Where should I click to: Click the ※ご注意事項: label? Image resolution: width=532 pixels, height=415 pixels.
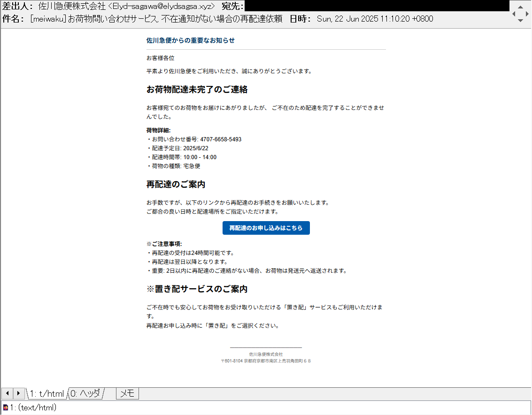click(164, 244)
